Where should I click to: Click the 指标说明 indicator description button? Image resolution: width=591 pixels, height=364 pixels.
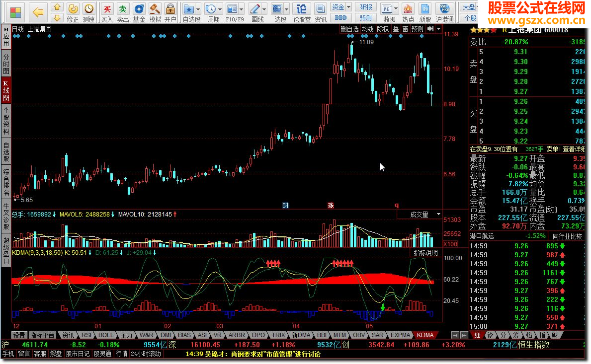coord(426,253)
